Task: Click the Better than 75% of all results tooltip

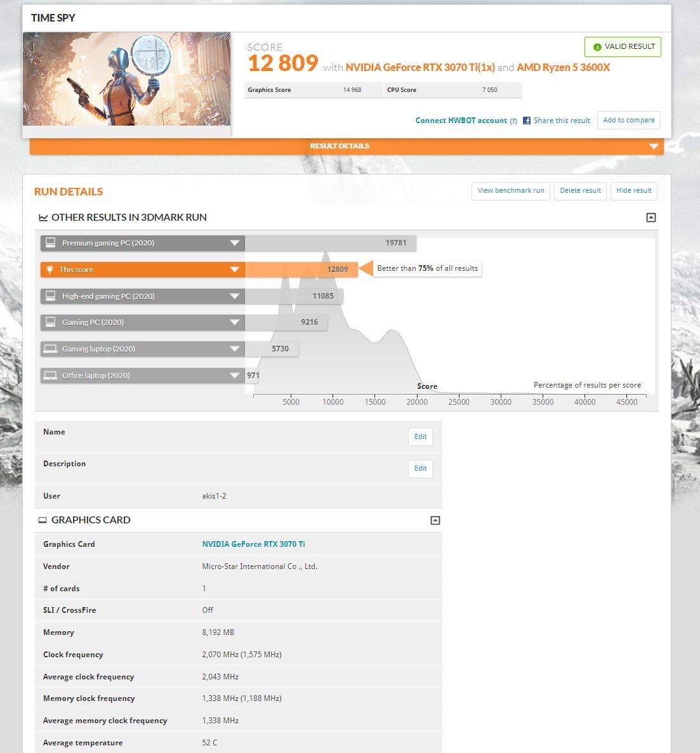Action: [x=428, y=268]
